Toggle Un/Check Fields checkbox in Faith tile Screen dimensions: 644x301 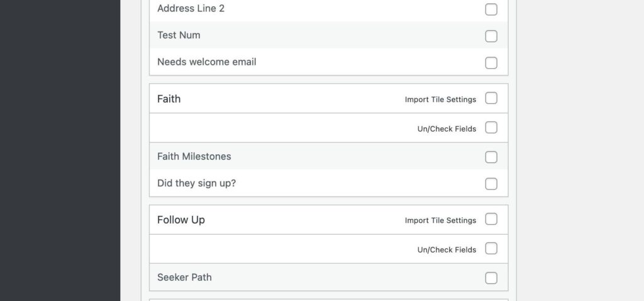(491, 128)
